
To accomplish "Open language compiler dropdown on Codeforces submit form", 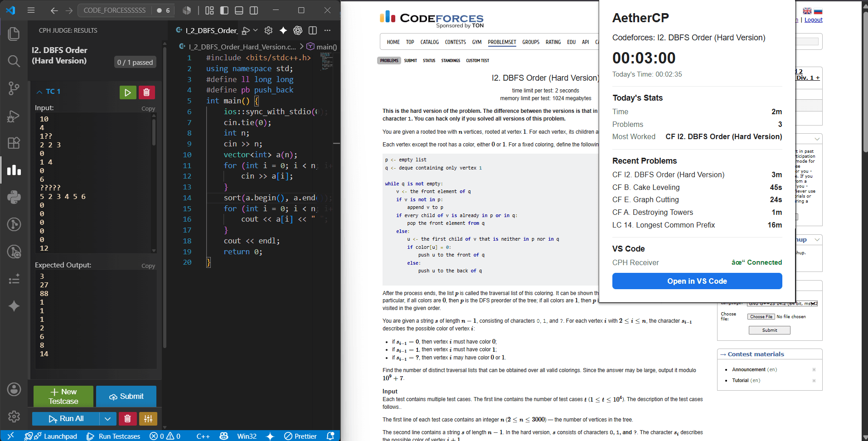I will (782, 303).
